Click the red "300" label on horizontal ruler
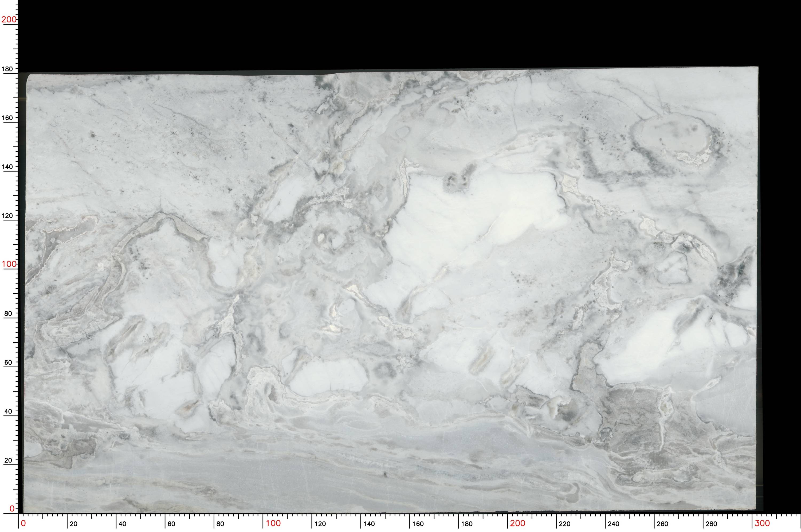801x532 pixels. click(x=762, y=523)
